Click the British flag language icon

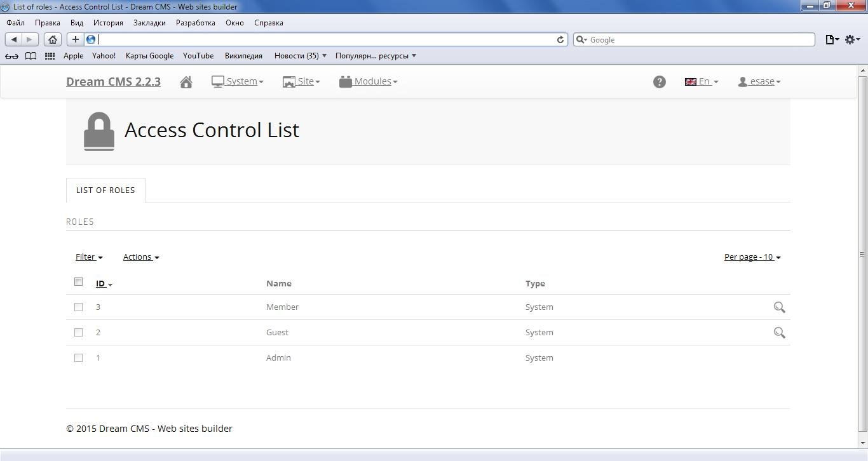tap(690, 81)
